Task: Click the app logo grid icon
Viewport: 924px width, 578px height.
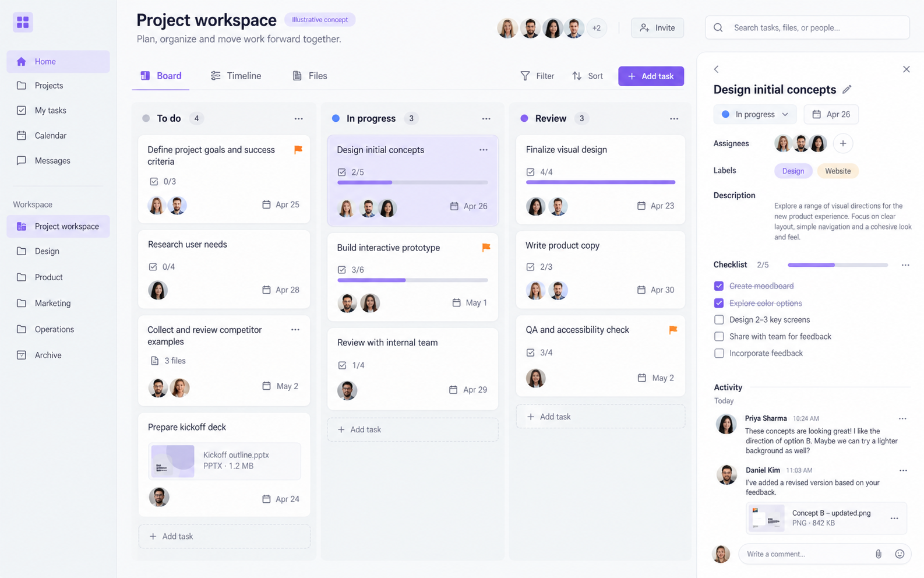Action: coord(23,22)
